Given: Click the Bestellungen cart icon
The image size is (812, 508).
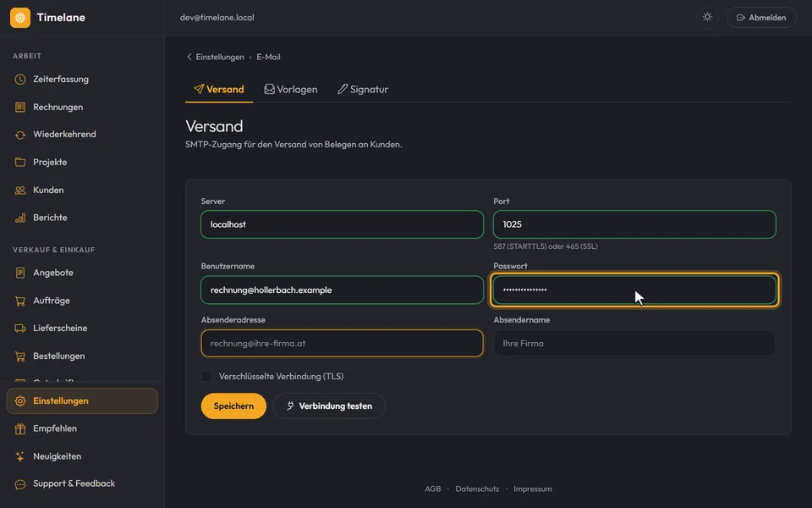Looking at the screenshot, I should point(20,356).
